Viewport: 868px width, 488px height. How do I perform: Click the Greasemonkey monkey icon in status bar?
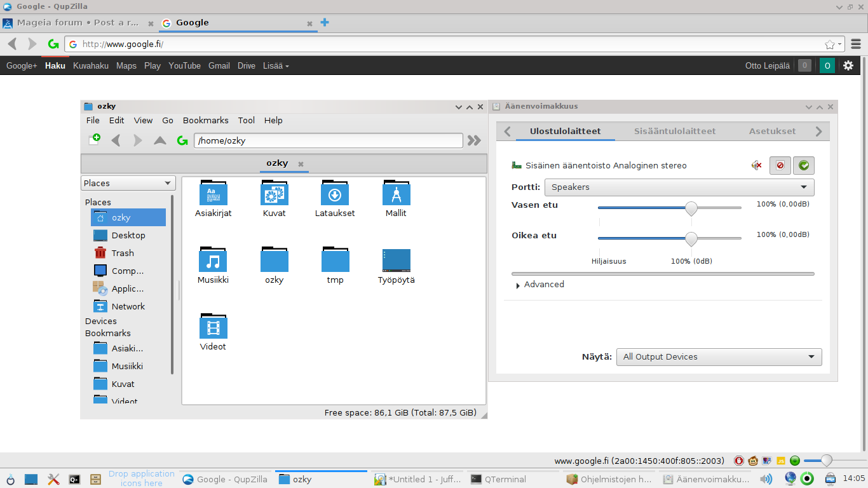tap(753, 461)
